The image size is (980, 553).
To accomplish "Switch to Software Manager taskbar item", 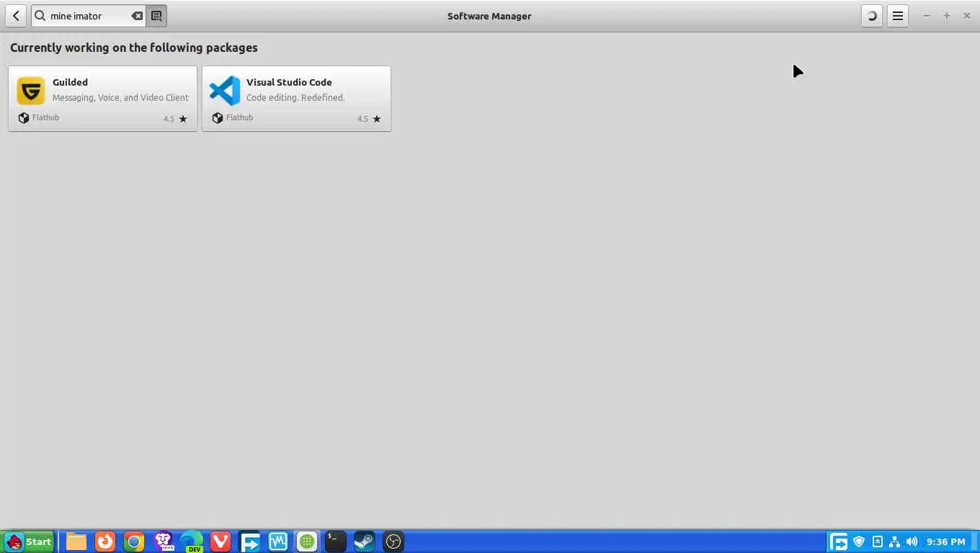I will (307, 541).
